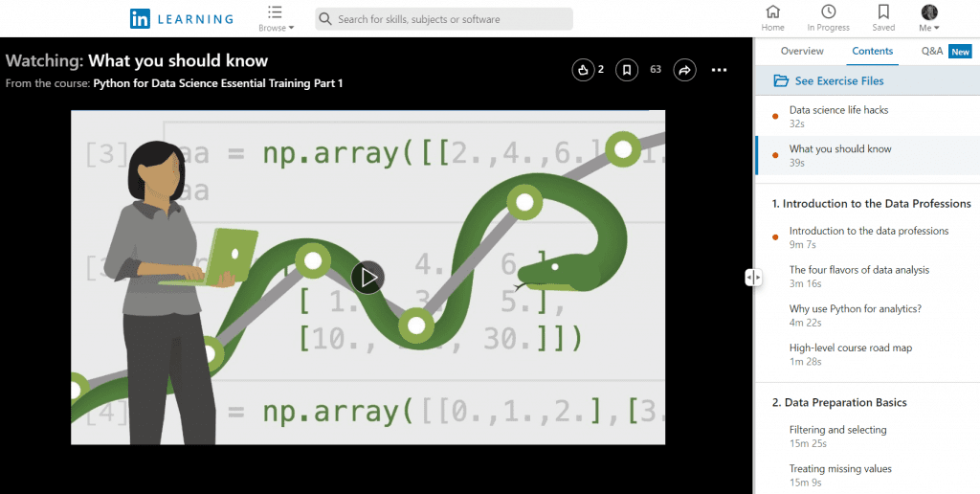Bookmark this video using the bookmark icon
The width and height of the screenshot is (980, 494).
coord(627,70)
